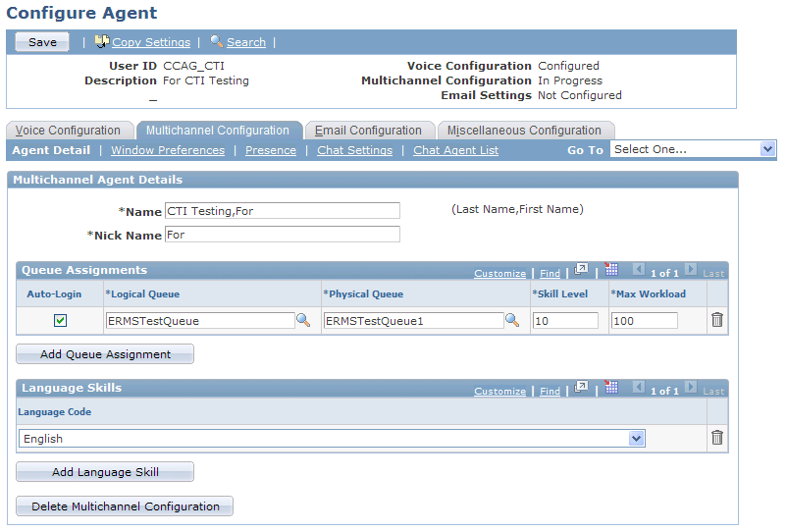The height and width of the screenshot is (532, 787).
Task: Click Search link text
Action: click(x=246, y=42)
